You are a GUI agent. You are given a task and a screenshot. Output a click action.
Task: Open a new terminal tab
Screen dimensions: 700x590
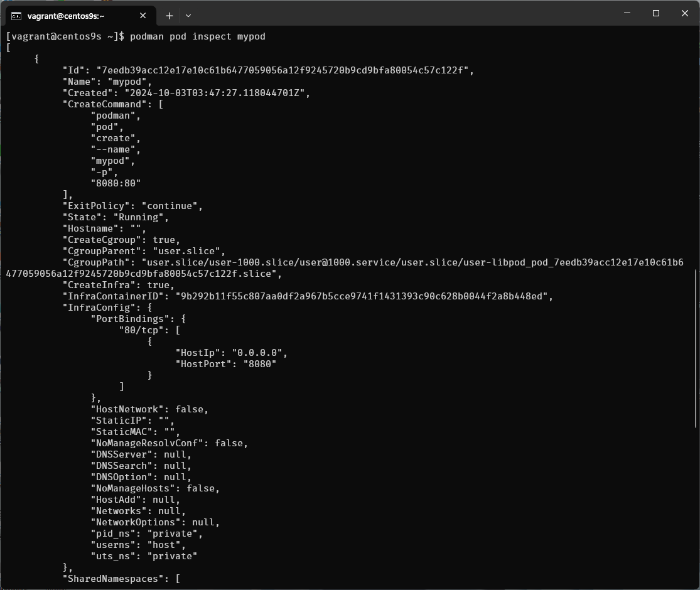click(x=170, y=16)
